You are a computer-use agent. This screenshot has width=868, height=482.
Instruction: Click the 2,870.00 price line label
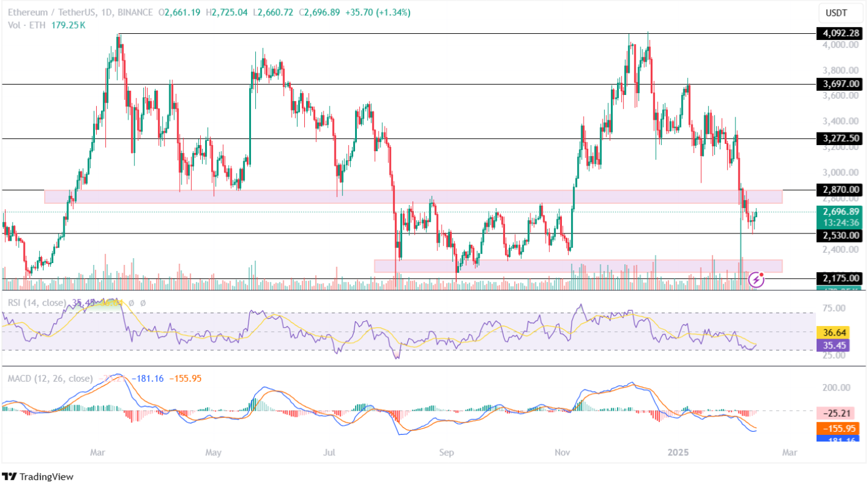coord(840,190)
